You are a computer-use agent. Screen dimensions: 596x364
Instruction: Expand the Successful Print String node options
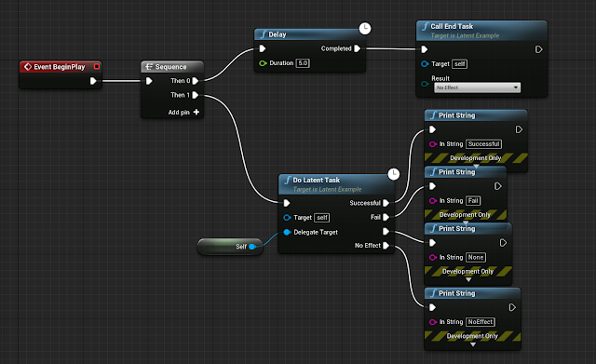point(476,167)
